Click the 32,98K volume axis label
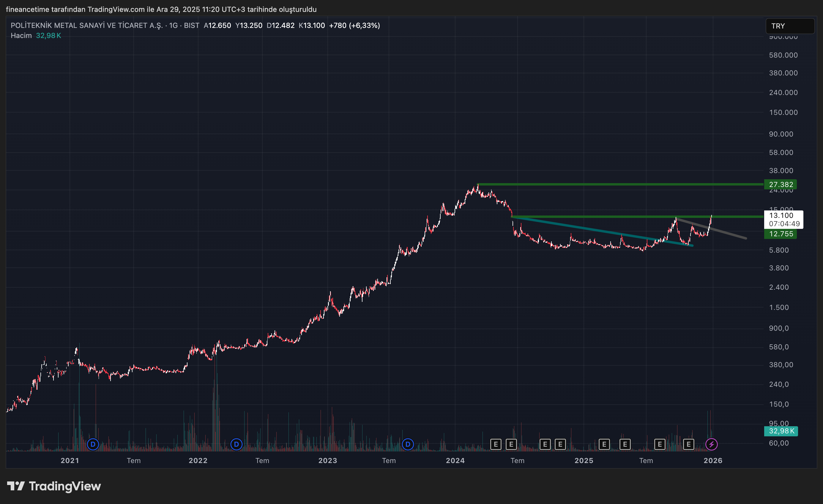Image resolution: width=823 pixels, height=504 pixels. [x=781, y=431]
